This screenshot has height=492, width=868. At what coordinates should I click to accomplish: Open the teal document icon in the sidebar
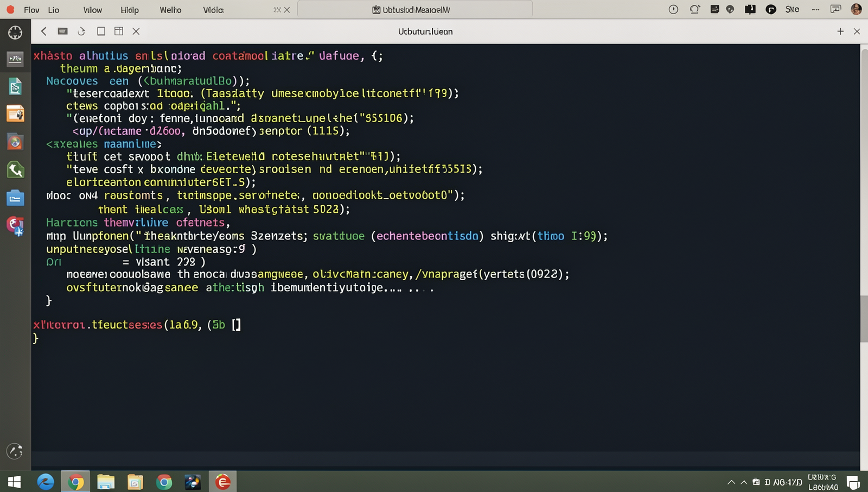click(x=15, y=86)
